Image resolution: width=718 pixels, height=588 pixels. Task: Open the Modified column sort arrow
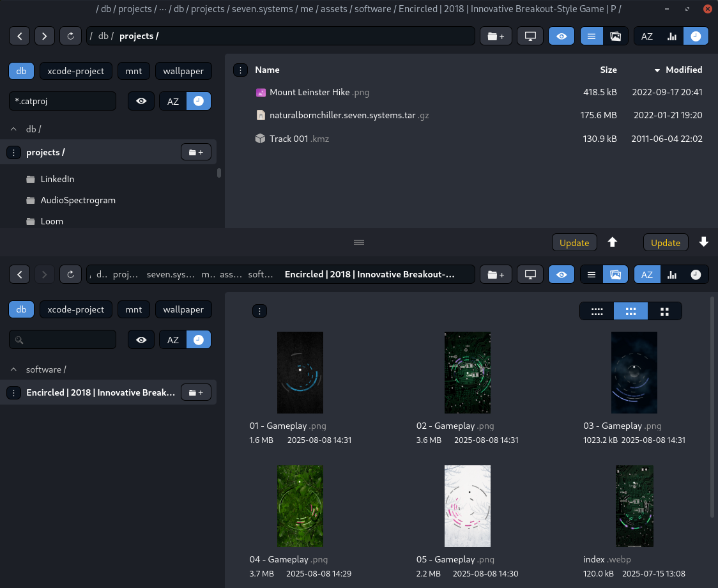657,70
